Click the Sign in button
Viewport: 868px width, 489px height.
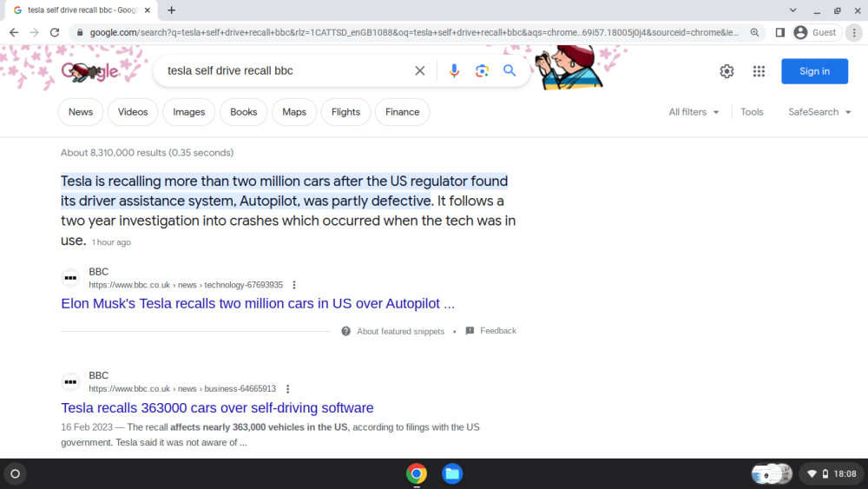pos(814,71)
